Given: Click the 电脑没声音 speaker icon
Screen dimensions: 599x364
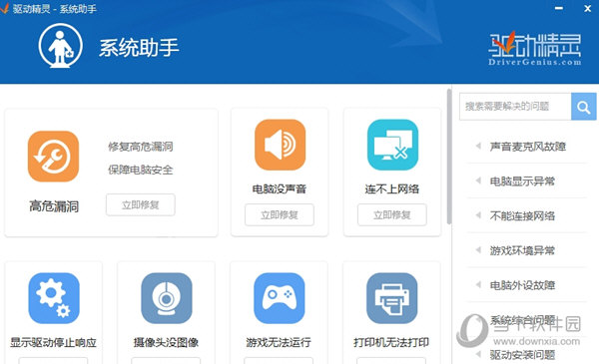Looking at the screenshot, I should click(280, 145).
